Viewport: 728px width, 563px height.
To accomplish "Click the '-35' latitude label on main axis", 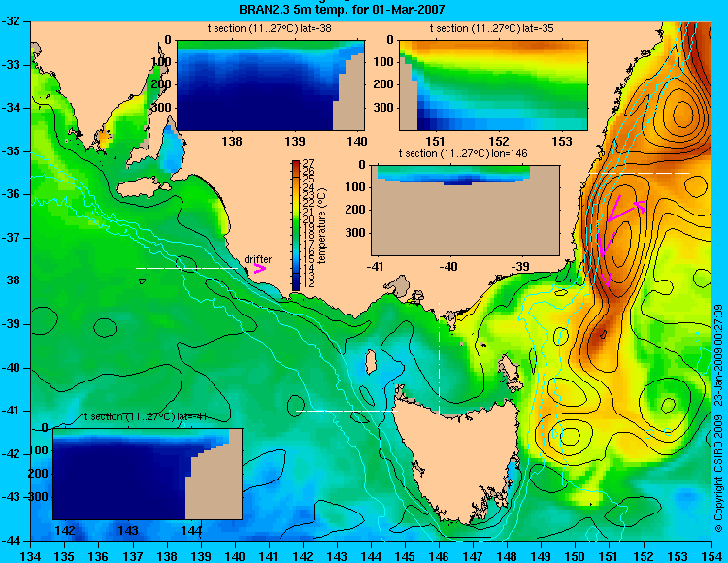I will 11,151.
